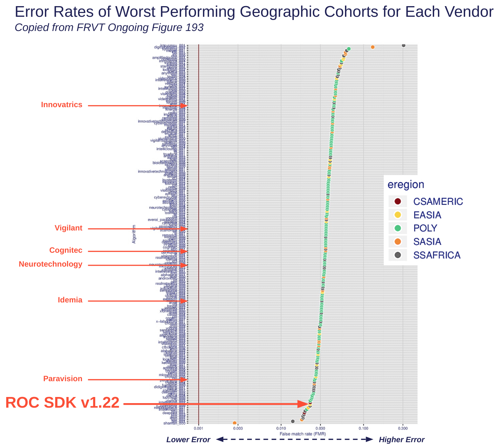This screenshot has width=499, height=448.
Task: Click the 0.100 x-axis tick label
Action: tap(363, 429)
